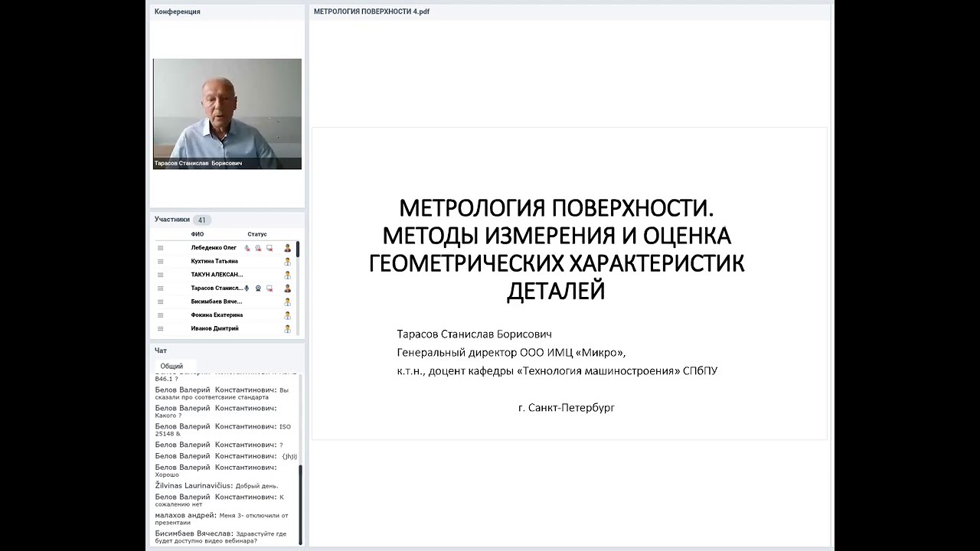Screen dimensions: 980x551
Task: Click slide text г. Санкт-Петербург
Action: pos(567,408)
